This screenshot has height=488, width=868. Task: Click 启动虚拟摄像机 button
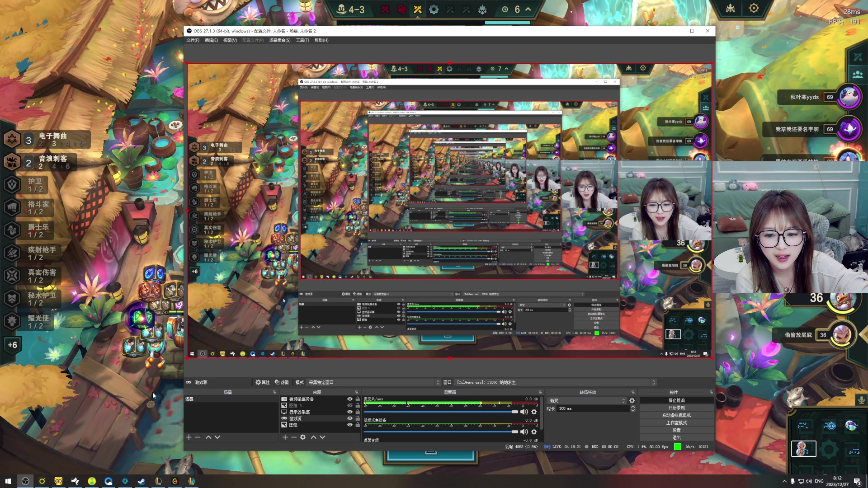(x=676, y=415)
